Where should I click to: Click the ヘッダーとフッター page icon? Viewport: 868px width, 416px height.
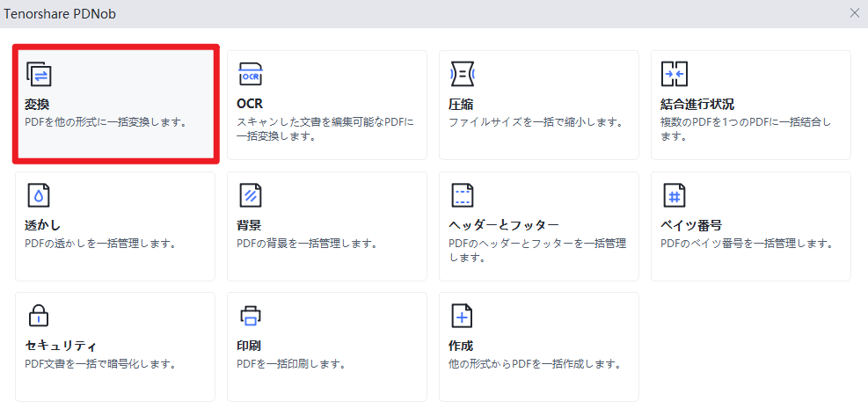point(463,195)
